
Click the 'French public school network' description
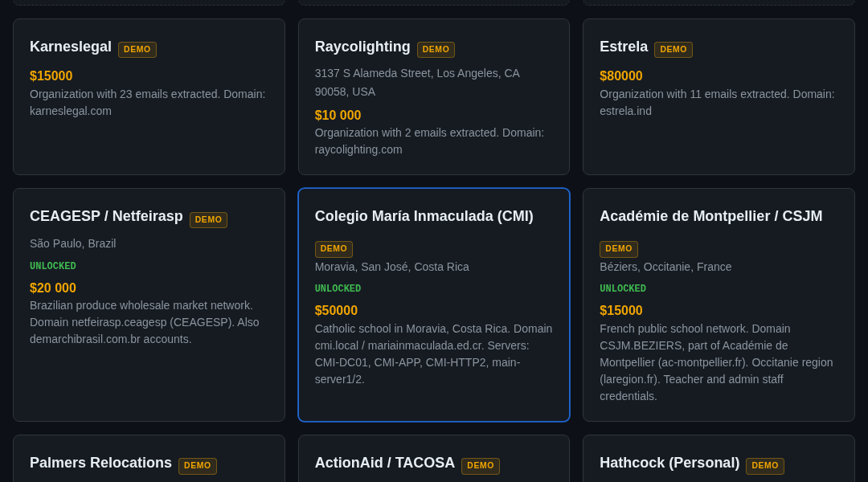coord(716,362)
